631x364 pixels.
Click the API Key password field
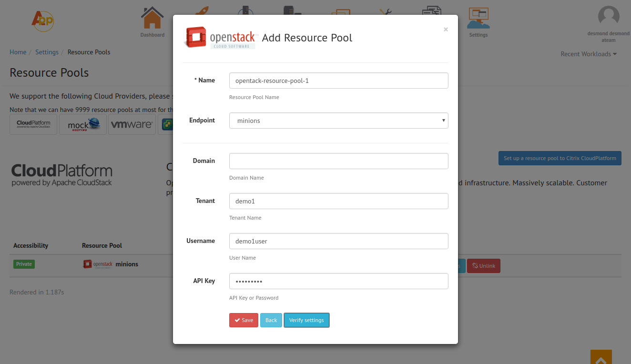click(339, 281)
